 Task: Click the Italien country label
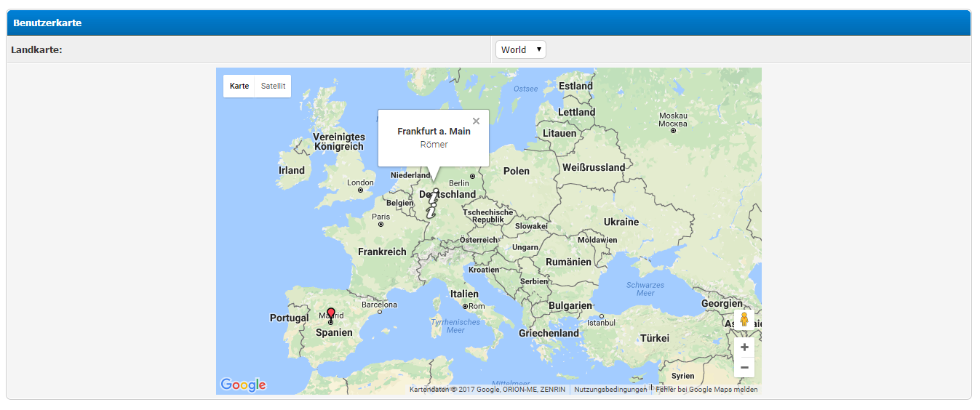point(465,294)
